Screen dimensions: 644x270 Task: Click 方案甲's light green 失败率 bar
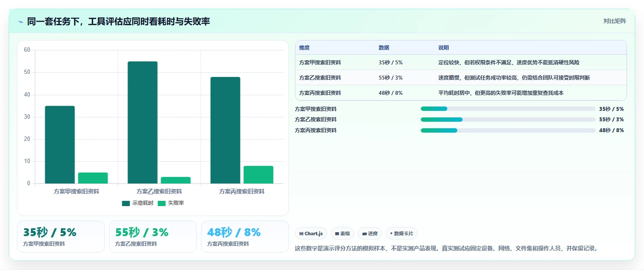point(93,178)
